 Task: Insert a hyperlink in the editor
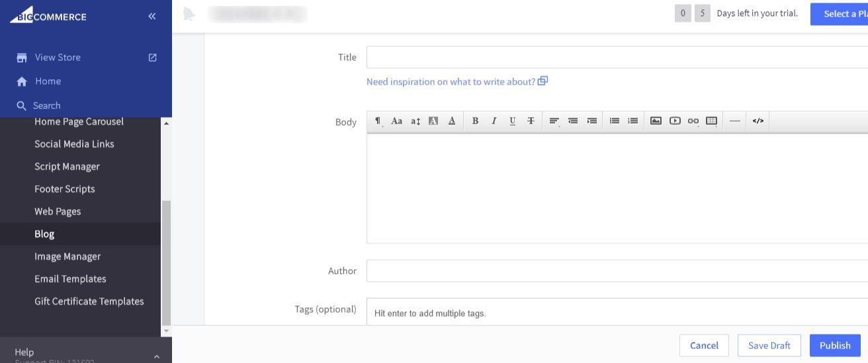[x=693, y=121]
